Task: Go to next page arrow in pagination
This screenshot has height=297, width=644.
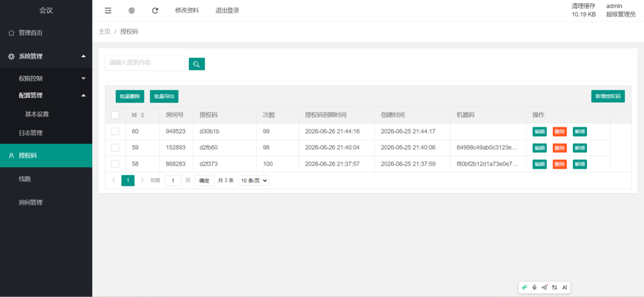Action: pyautogui.click(x=142, y=180)
